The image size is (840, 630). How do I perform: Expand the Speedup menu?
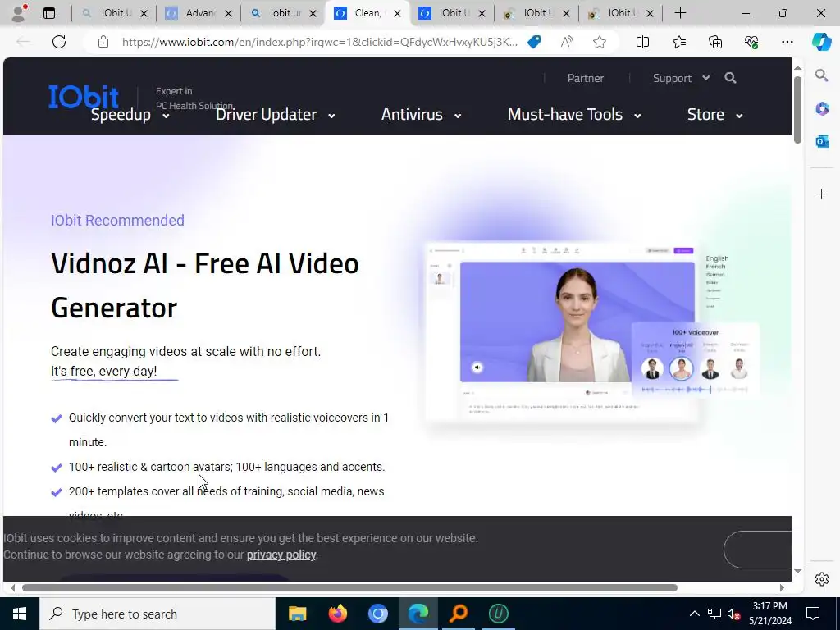pyautogui.click(x=130, y=115)
